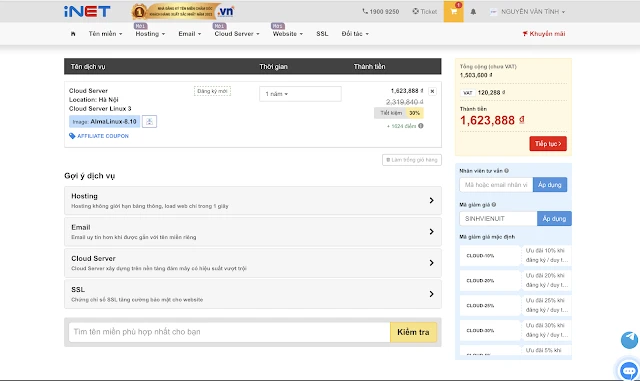Open the .vn award banner

(x=183, y=11)
